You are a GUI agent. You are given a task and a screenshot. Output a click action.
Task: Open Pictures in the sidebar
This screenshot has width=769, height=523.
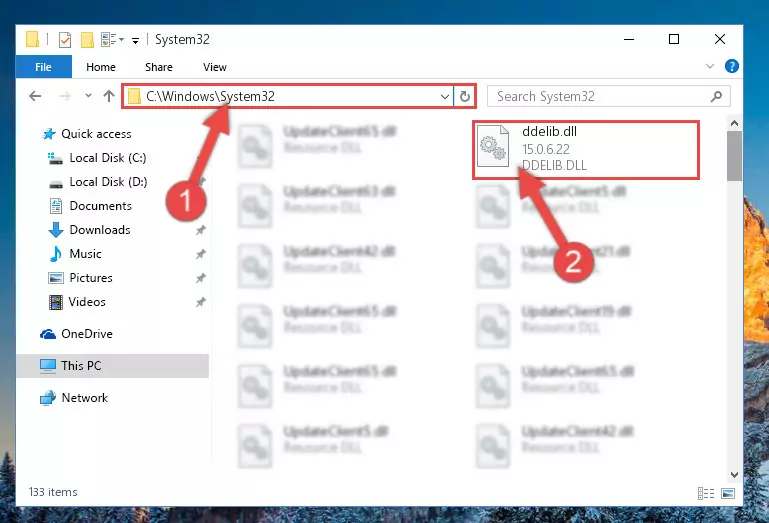coord(91,278)
